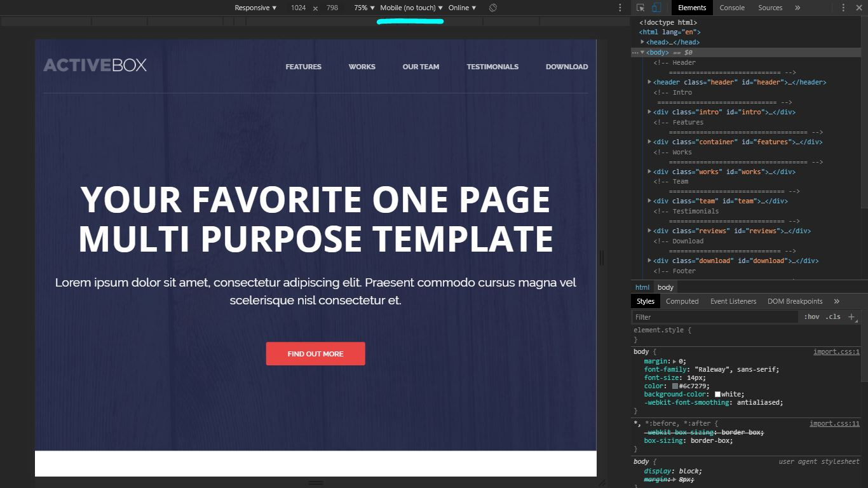Expand the div team node
868x488 pixels.
[x=649, y=201]
